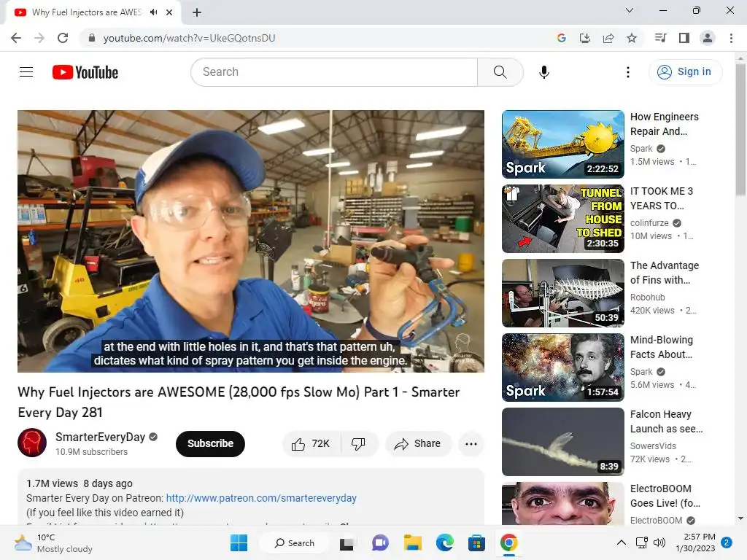Open colinfurze channel name

(x=649, y=223)
